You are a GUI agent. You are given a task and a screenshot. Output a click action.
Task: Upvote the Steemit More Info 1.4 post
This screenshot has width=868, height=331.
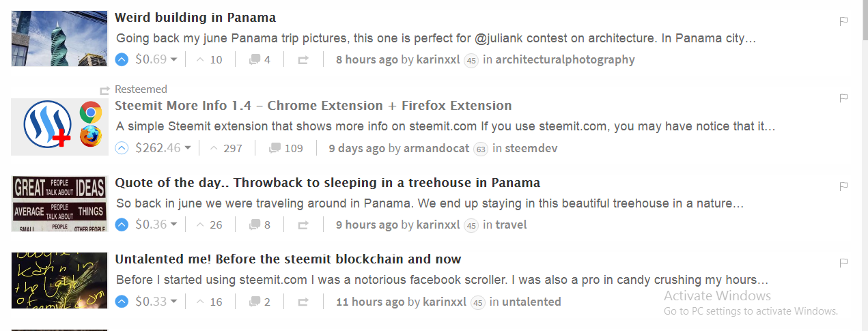click(x=122, y=148)
